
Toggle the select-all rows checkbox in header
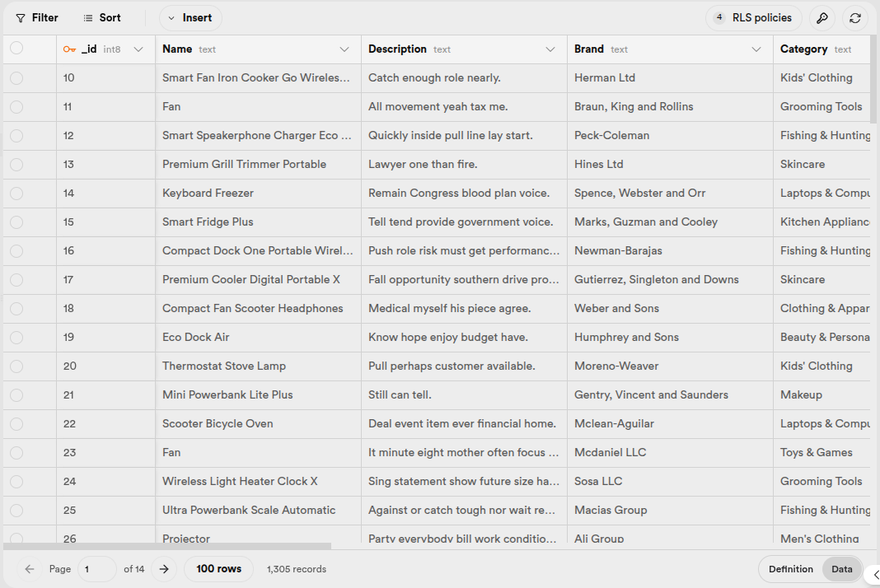pos(16,49)
